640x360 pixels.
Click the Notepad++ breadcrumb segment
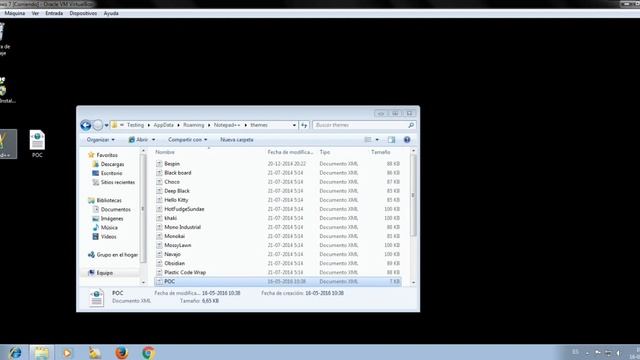coord(227,125)
